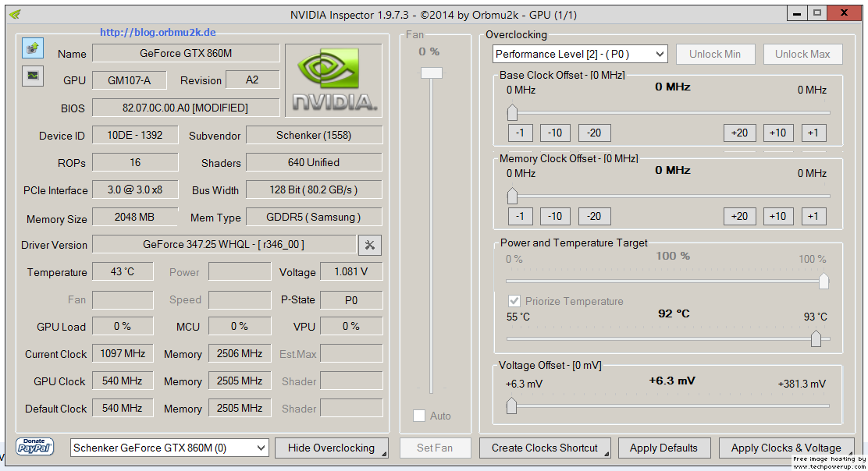Screen dimensions: 868x471
Task: Click the Unlock Max button
Action: (802, 54)
